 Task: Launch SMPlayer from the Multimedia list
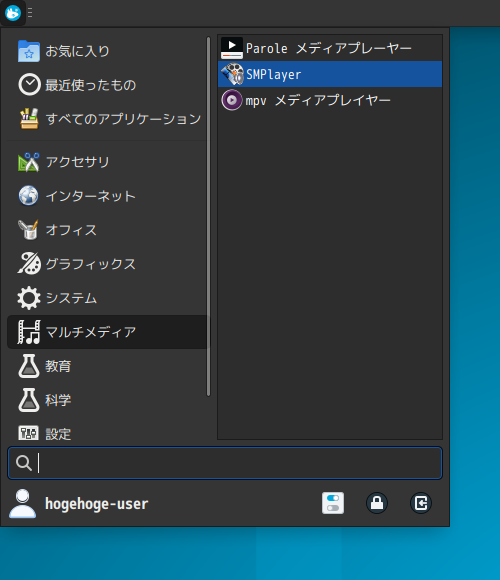[330, 74]
